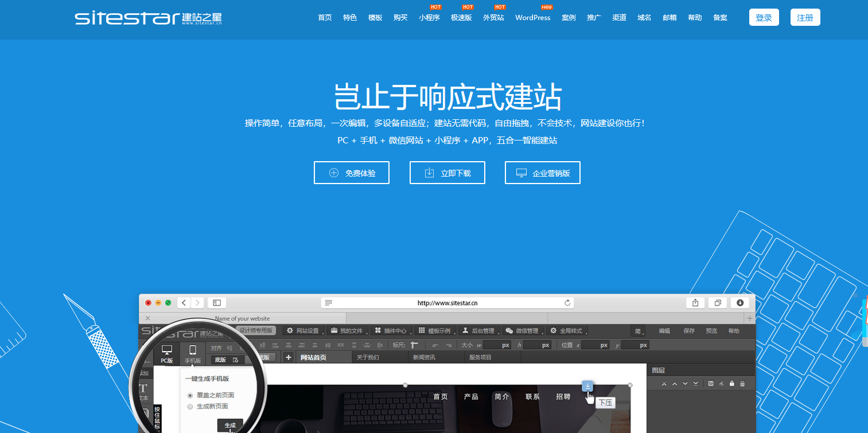Click the 企业营销版 button
Screen dimensions: 868x433
(x=543, y=173)
